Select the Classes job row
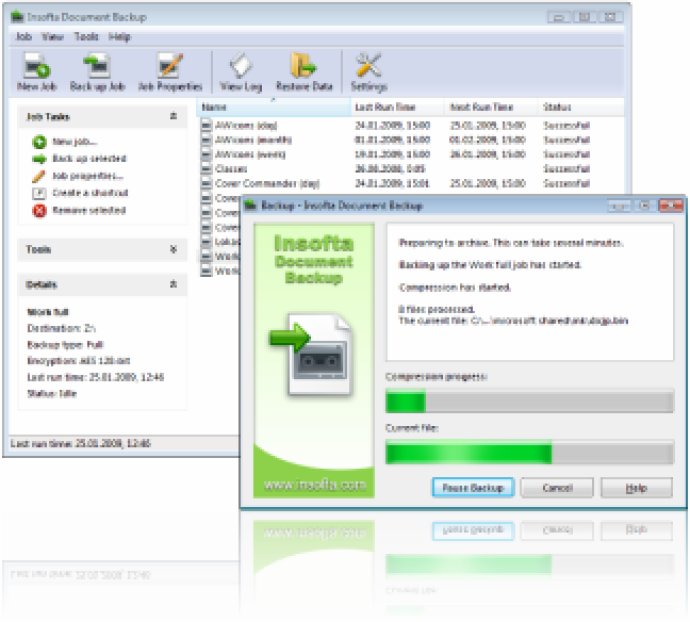This screenshot has width=690, height=622. coord(411,169)
